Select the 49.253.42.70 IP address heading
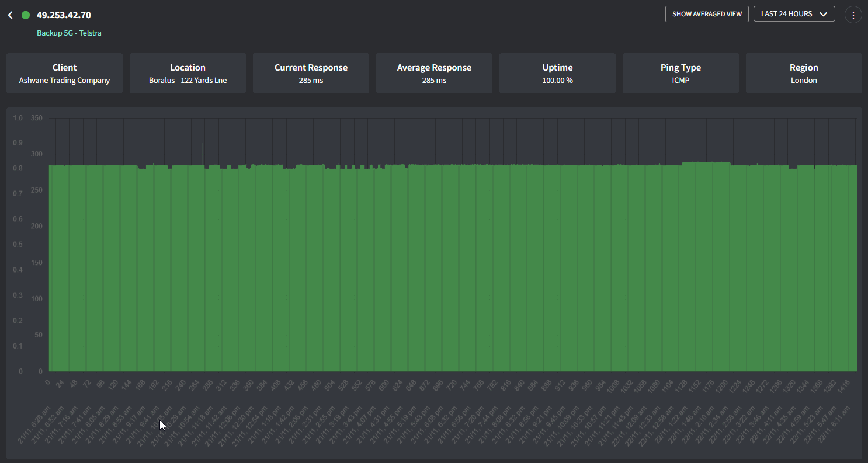The image size is (868, 463). tap(64, 15)
